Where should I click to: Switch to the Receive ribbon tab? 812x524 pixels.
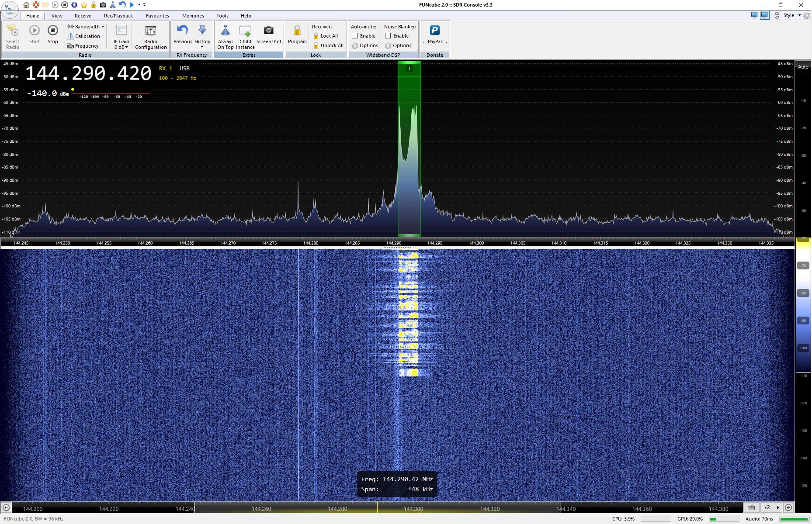pyautogui.click(x=83, y=16)
